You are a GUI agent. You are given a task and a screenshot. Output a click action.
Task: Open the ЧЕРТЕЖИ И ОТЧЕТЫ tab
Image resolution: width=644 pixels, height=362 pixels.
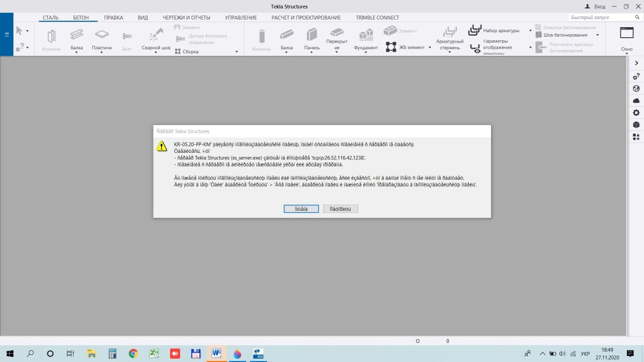186,18
